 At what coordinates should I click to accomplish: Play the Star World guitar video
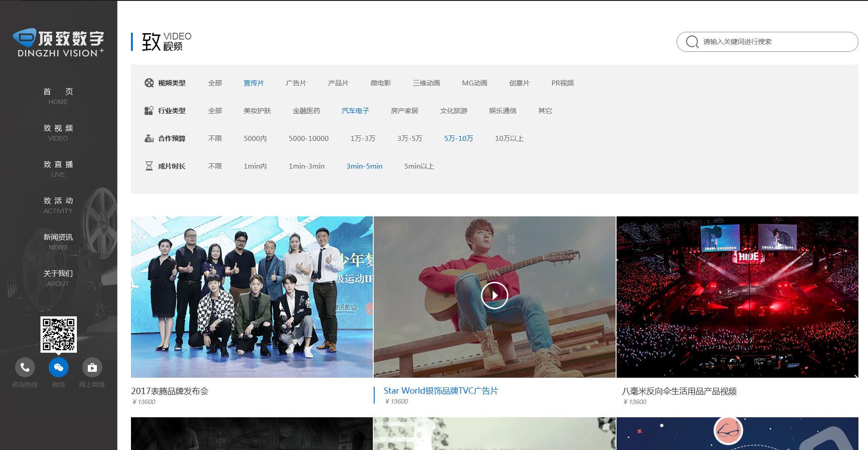(x=494, y=295)
